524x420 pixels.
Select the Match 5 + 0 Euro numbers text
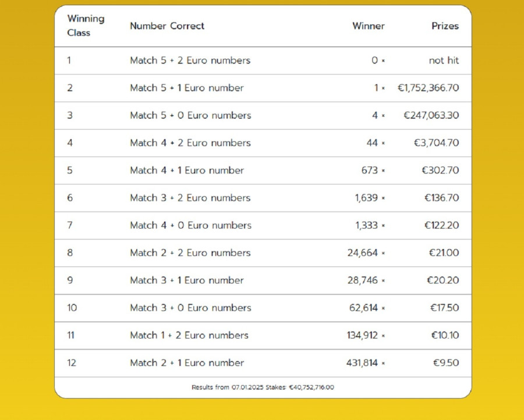pos(190,115)
